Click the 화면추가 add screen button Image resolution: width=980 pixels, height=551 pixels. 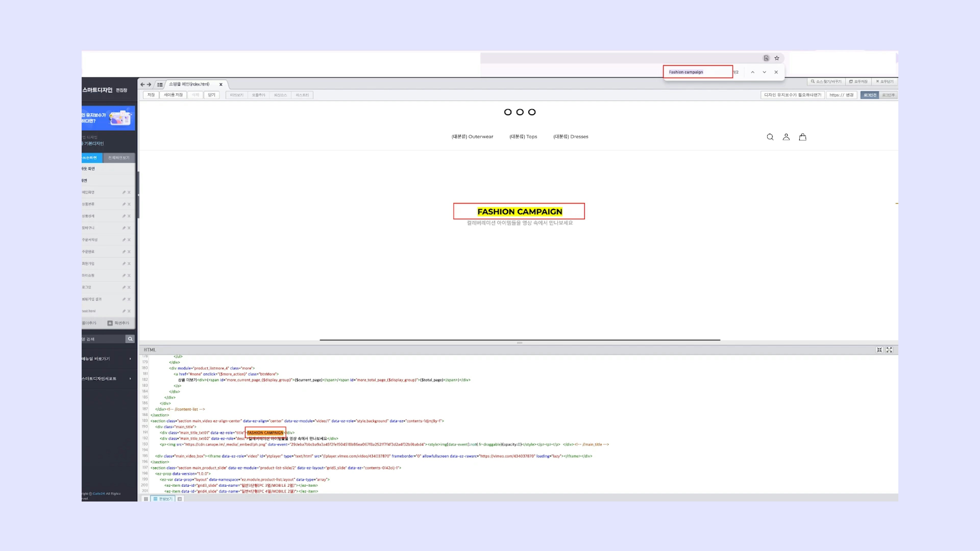(118, 323)
